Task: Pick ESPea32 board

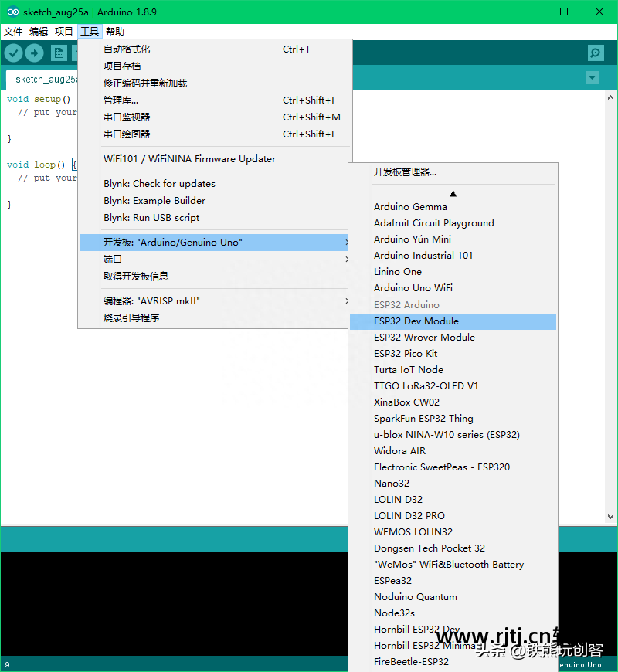Action: 453,581
